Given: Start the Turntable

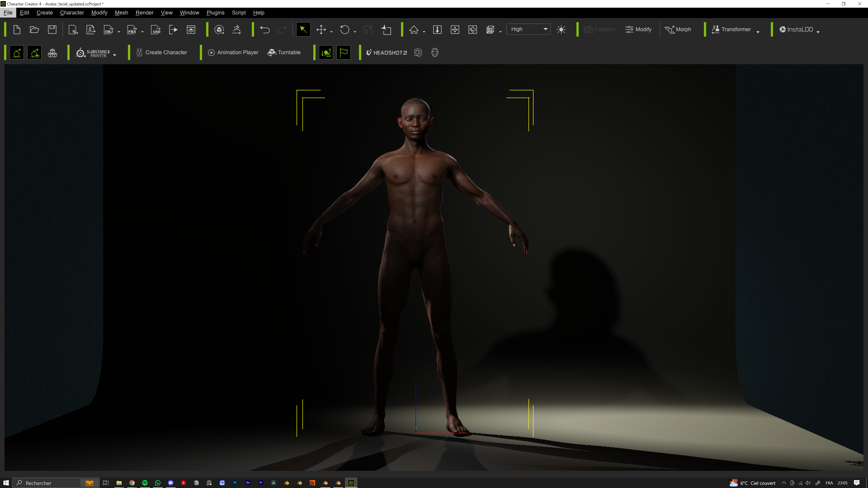Looking at the screenshot, I should pos(284,53).
